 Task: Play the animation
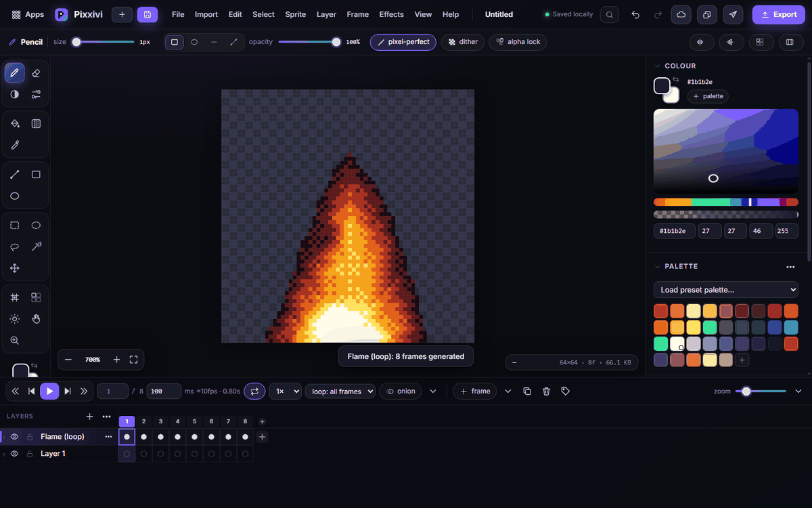coord(49,391)
